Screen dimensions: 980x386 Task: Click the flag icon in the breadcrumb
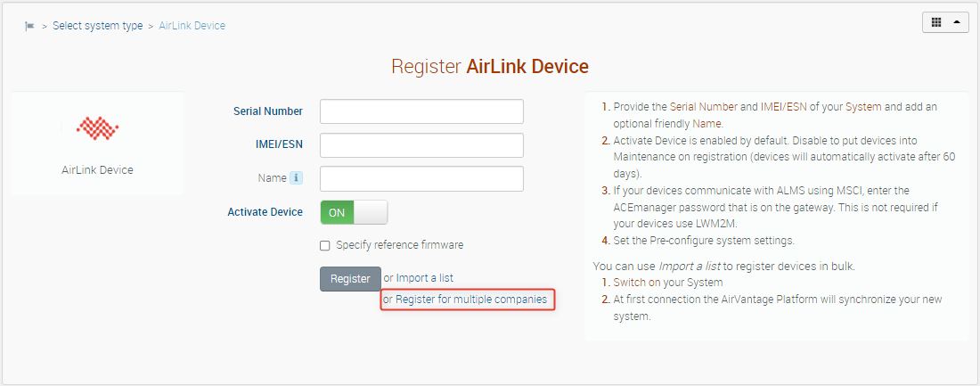tap(29, 26)
